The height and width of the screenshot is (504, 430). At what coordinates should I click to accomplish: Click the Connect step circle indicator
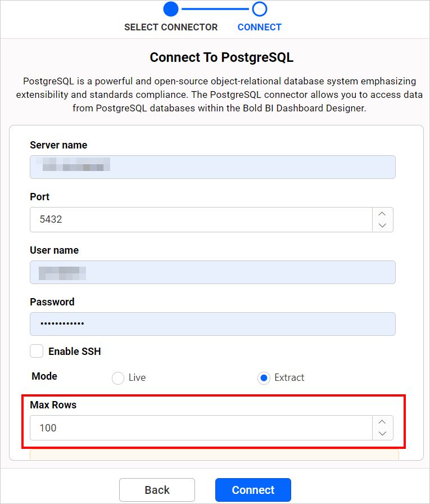(x=259, y=9)
